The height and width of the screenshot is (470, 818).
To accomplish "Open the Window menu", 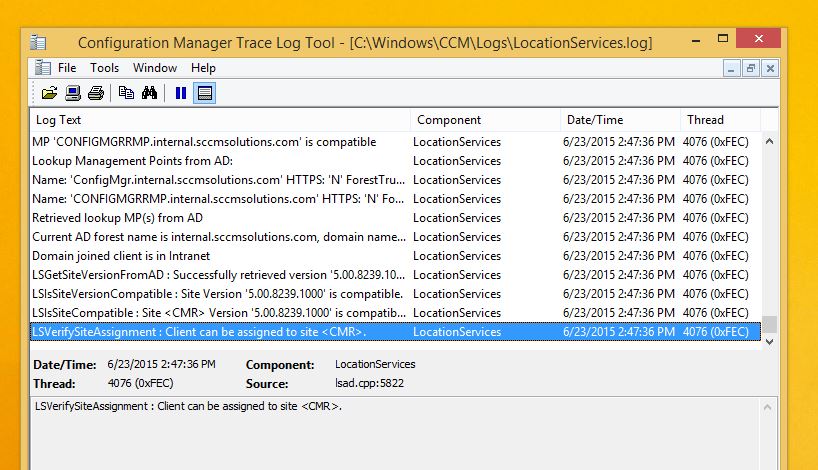I will click(155, 68).
